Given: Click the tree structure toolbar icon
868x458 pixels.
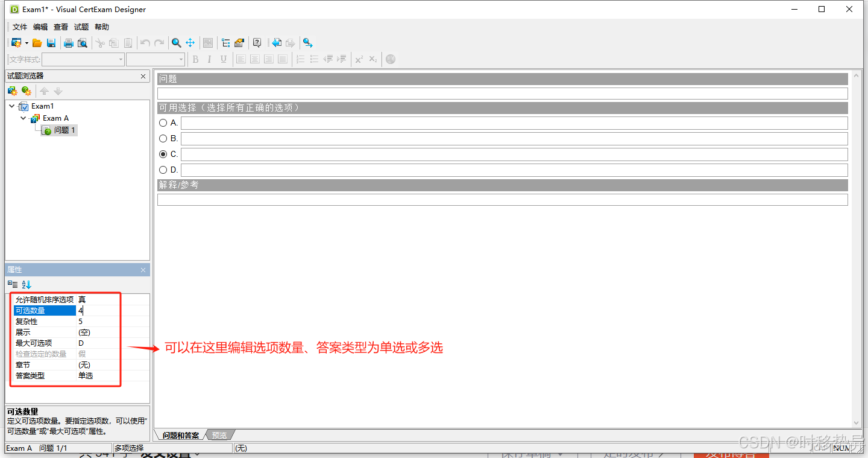Looking at the screenshot, I should click(226, 43).
